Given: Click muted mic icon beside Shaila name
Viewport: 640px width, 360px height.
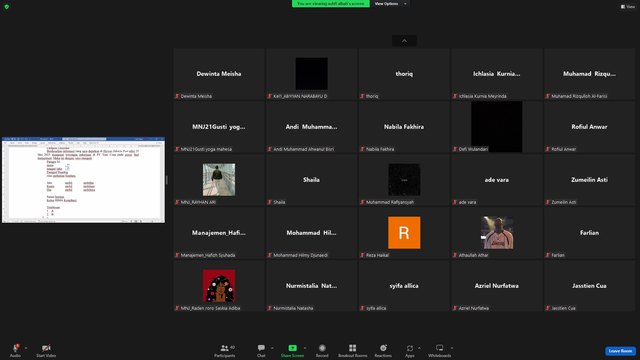Looking at the screenshot, I should point(270,202).
